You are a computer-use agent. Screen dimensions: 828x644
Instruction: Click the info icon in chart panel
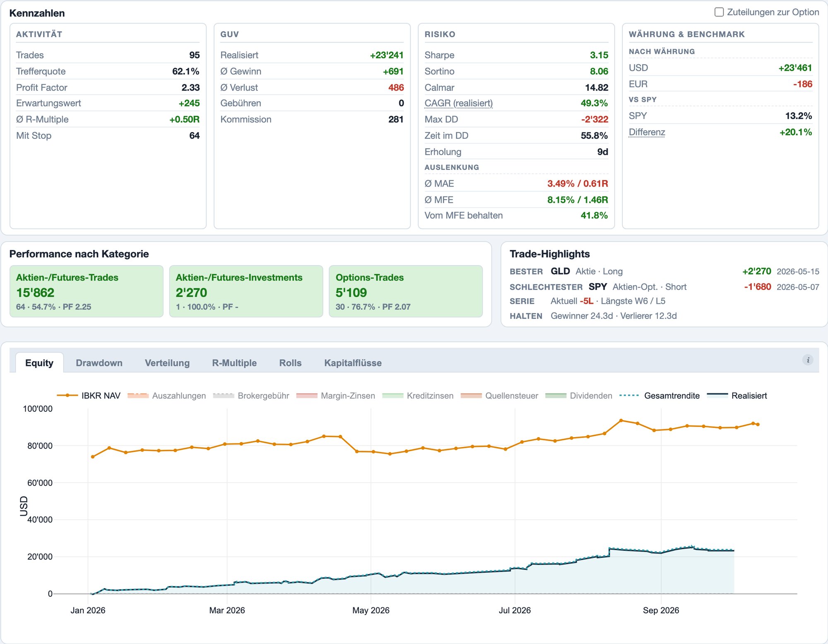[808, 360]
